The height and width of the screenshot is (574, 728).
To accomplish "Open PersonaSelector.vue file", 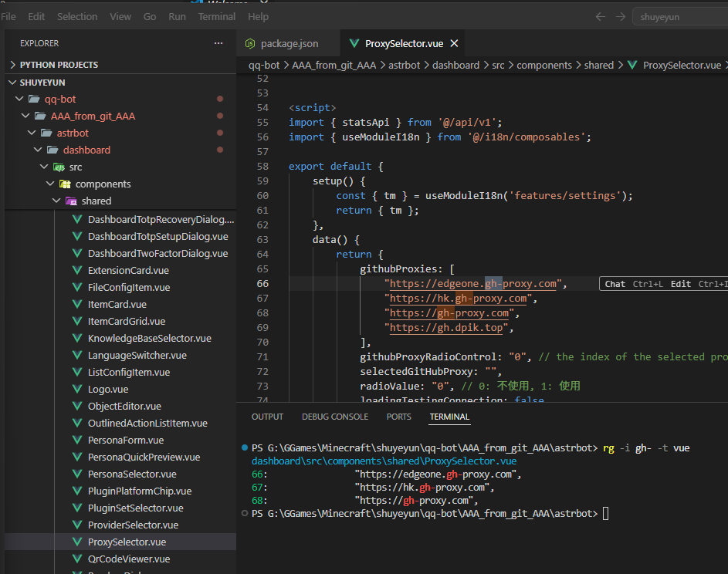I will [132, 474].
